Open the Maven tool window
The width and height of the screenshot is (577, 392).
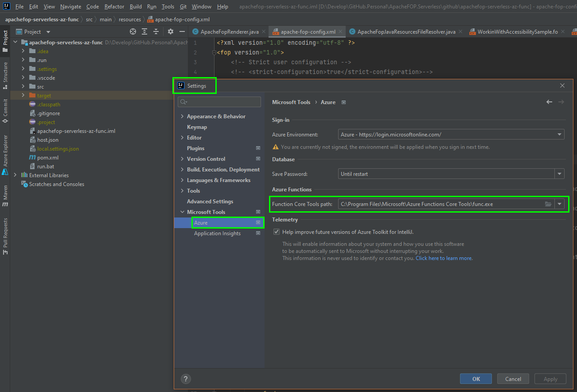point(5,196)
